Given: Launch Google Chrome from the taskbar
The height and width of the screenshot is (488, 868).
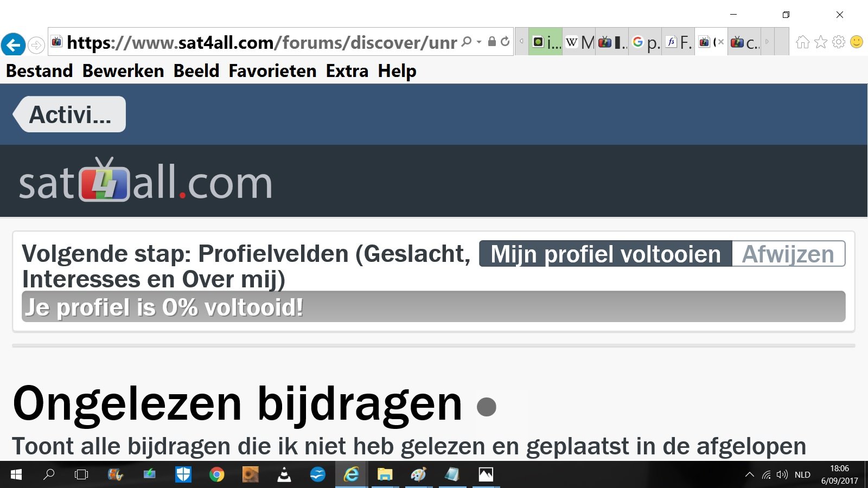Looking at the screenshot, I should coord(217,475).
